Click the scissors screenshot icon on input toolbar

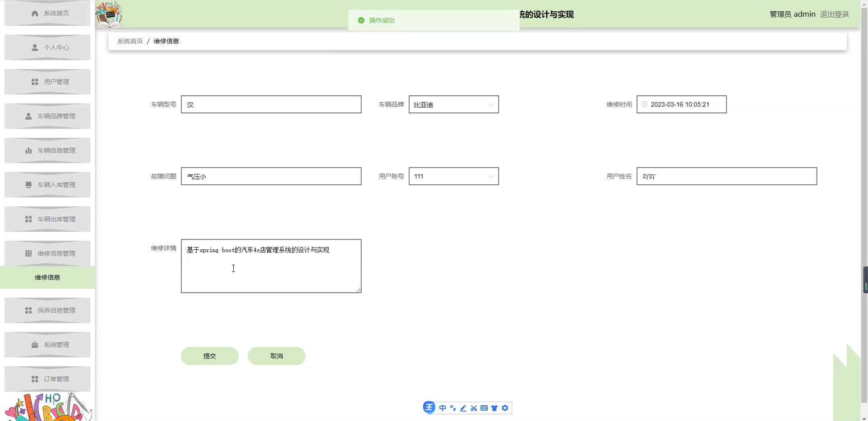tap(473, 408)
